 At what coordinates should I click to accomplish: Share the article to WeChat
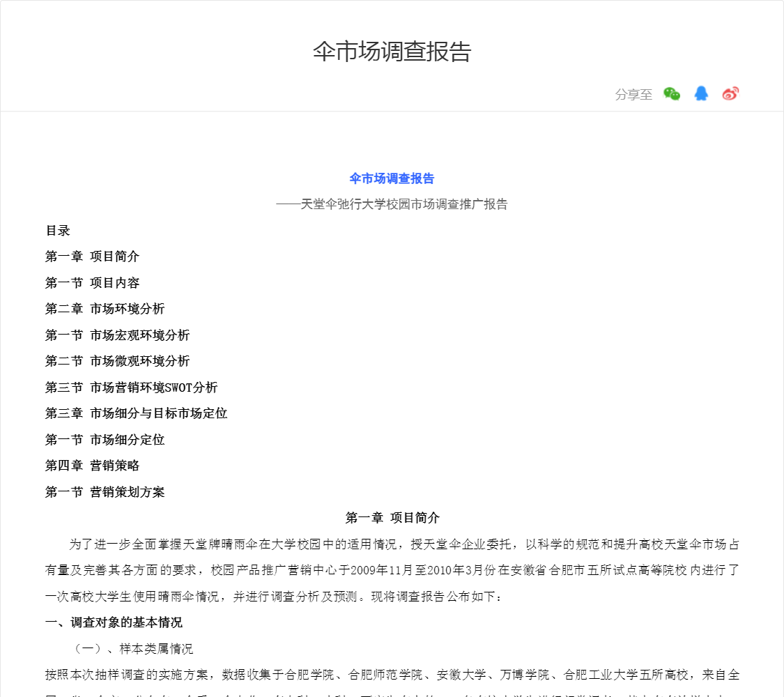pos(672,94)
